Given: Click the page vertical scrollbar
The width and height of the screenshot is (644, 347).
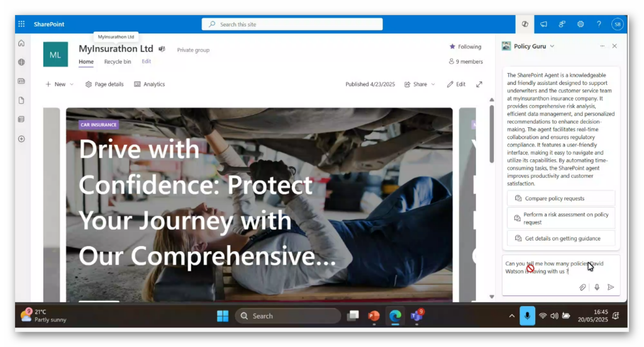Looking at the screenshot, I should 492,126.
